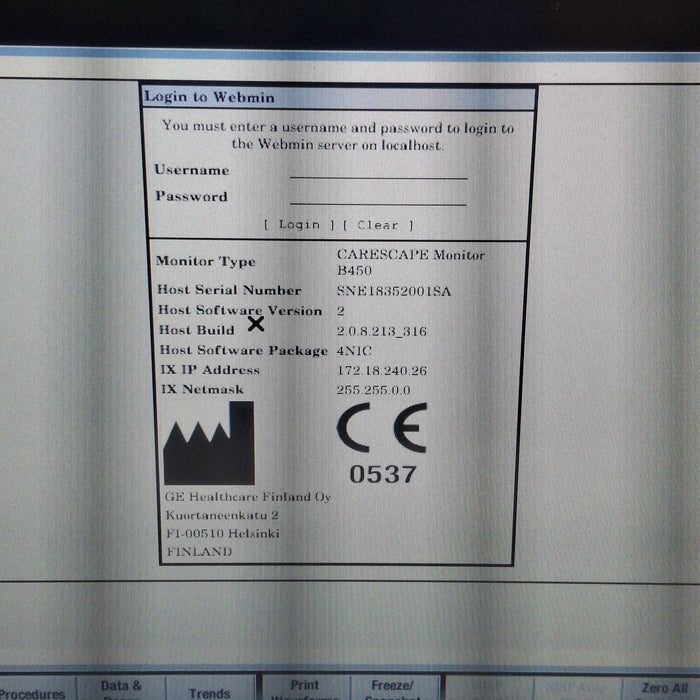Click the 'Login to Webmin' title text
Image resolution: width=700 pixels, height=700 pixels.
[209, 97]
